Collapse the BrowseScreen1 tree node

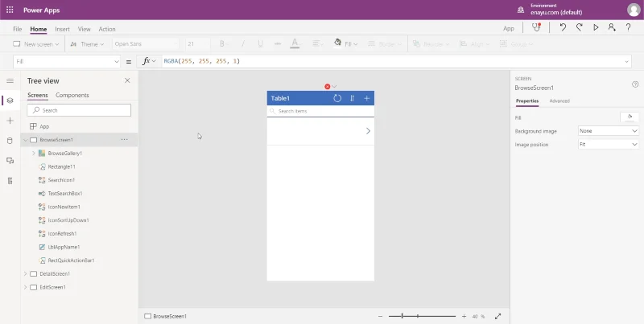pos(26,140)
